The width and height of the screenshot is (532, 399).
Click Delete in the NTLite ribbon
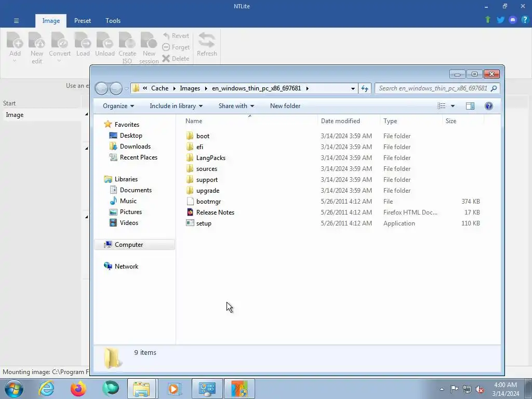click(x=176, y=59)
